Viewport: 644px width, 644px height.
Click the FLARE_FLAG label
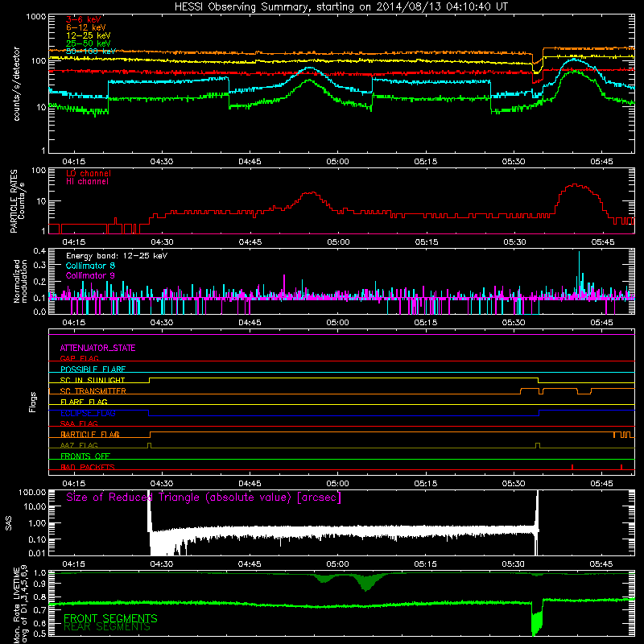[x=84, y=402]
